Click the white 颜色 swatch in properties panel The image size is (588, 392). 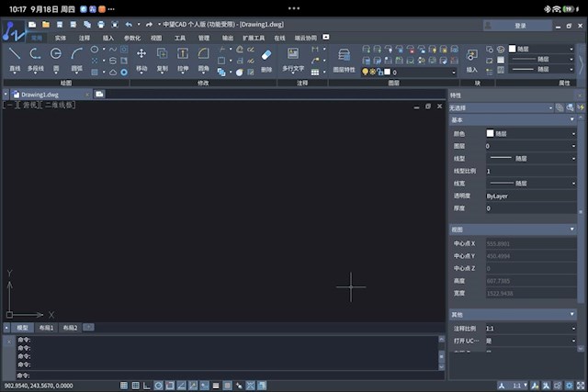pos(491,133)
